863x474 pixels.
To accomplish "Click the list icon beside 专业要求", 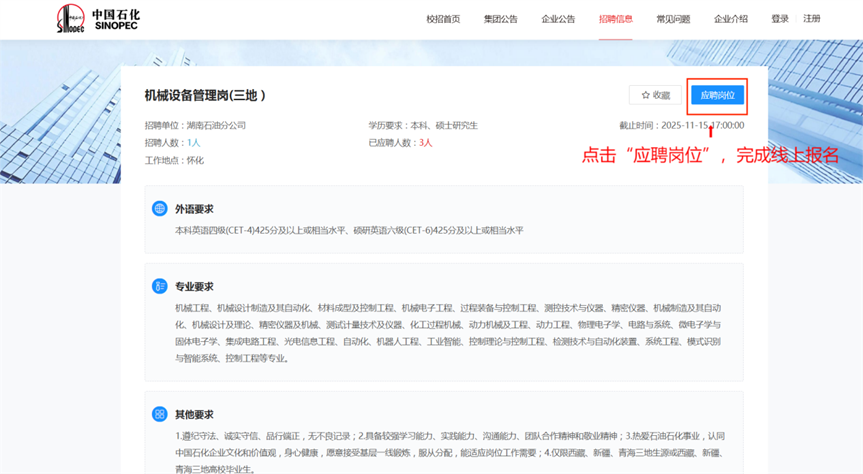I will tap(160, 286).
